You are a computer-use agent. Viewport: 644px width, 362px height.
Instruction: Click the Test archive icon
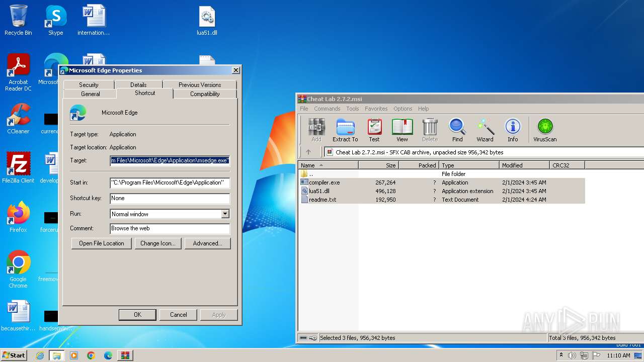point(374,131)
